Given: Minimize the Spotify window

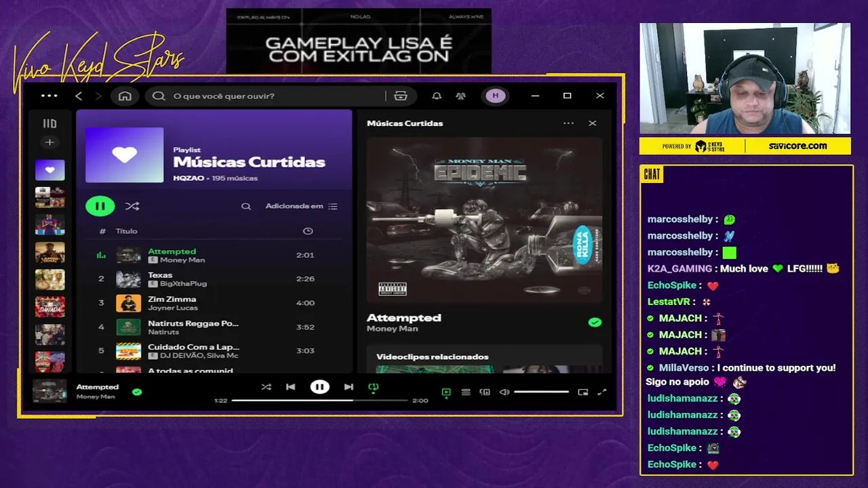Looking at the screenshot, I should coord(535,96).
